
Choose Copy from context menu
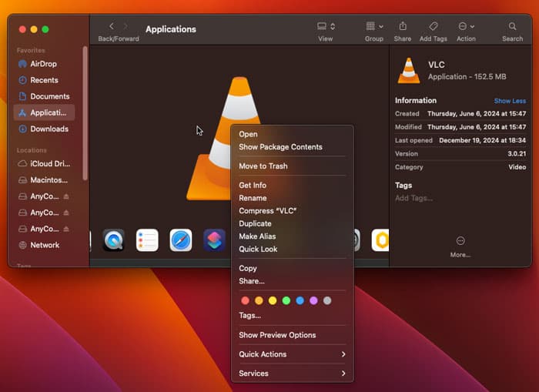click(x=292, y=268)
